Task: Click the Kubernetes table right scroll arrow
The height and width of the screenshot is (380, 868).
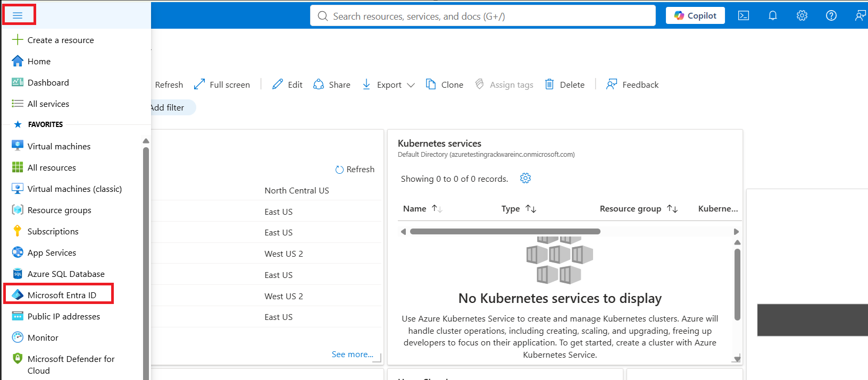Action: click(x=736, y=231)
